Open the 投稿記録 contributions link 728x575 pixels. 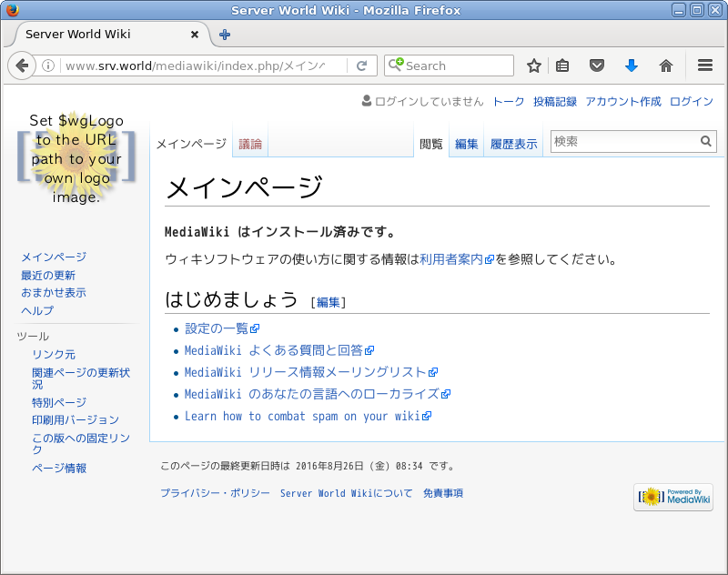(555, 101)
